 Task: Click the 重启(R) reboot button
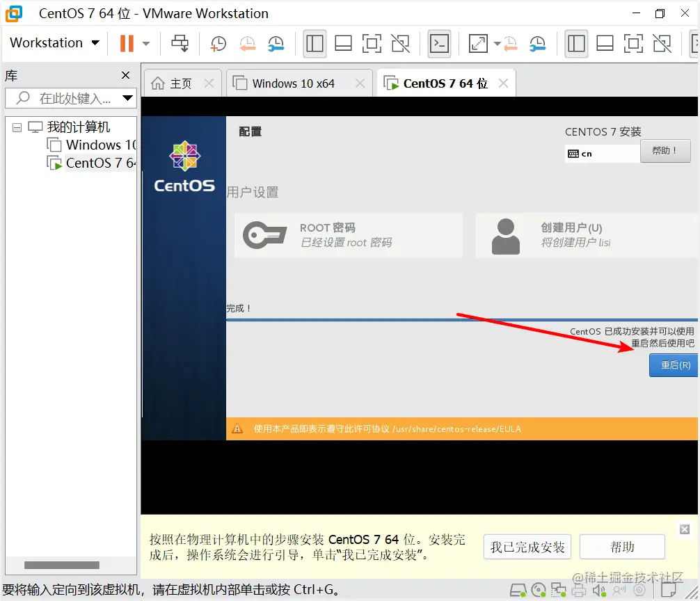674,365
